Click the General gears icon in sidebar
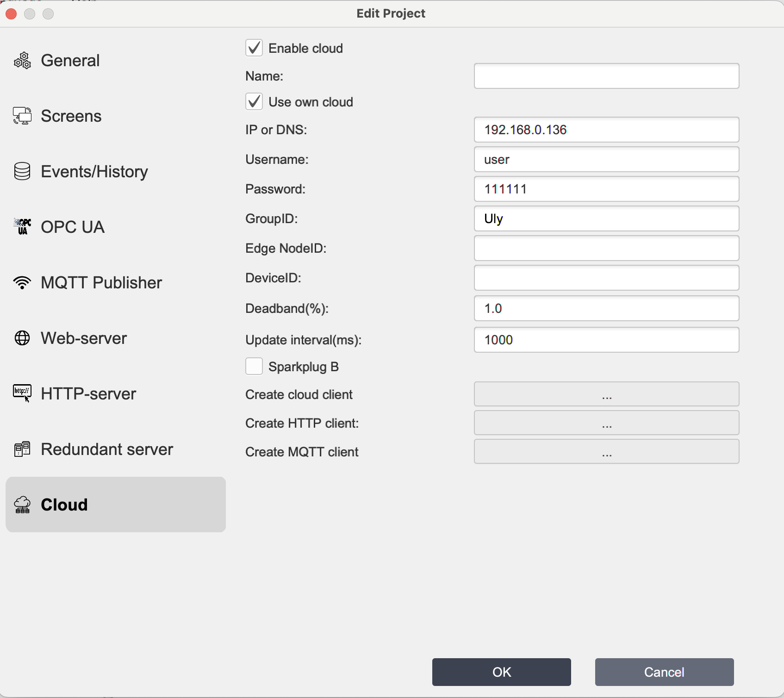Viewport: 784px width, 698px height. (22, 61)
